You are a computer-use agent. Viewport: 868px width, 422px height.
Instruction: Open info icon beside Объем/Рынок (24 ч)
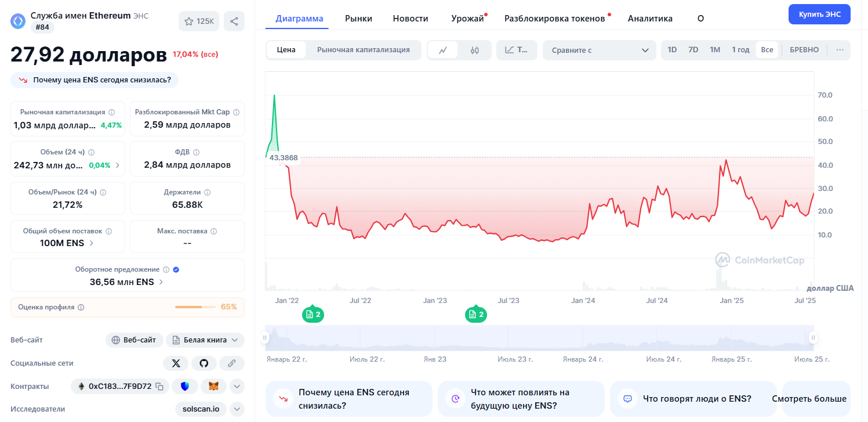[103, 192]
